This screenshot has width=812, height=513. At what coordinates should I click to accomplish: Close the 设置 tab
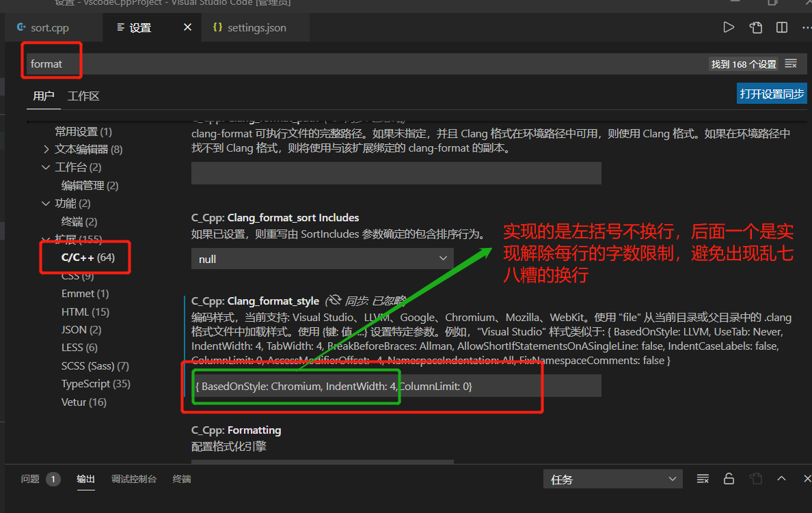(x=187, y=27)
